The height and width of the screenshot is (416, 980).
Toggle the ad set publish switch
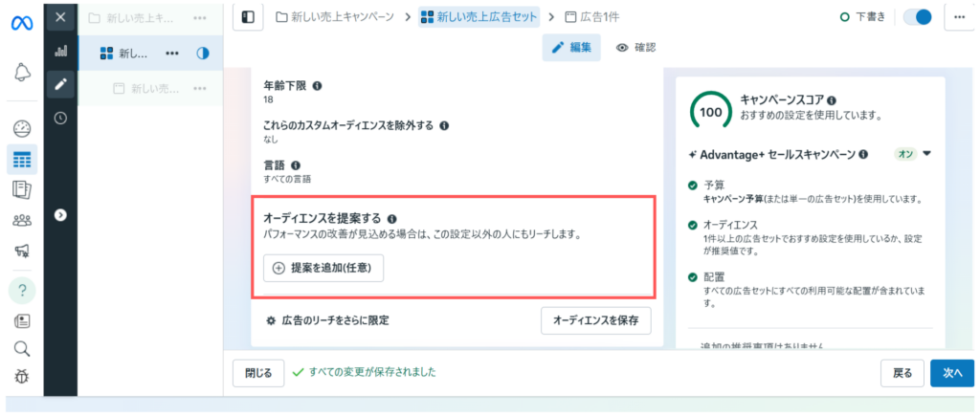tap(917, 17)
